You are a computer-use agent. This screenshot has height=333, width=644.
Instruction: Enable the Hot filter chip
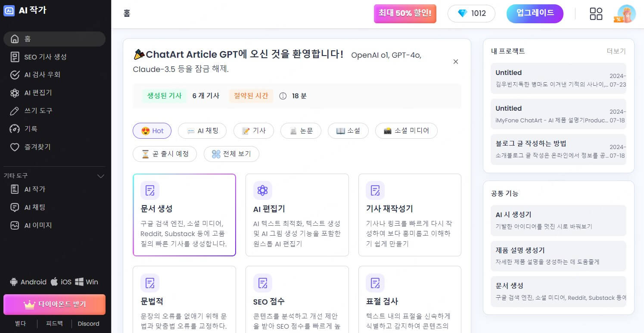click(152, 131)
